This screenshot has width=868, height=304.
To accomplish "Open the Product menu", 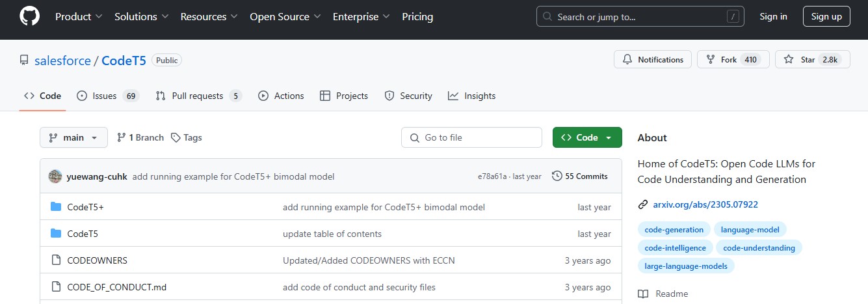I will pyautogui.click(x=79, y=17).
